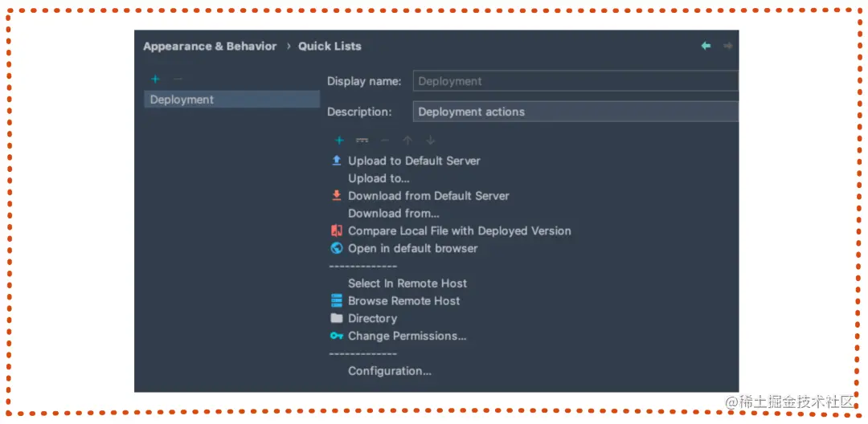Select Upload to Default Server

click(414, 161)
